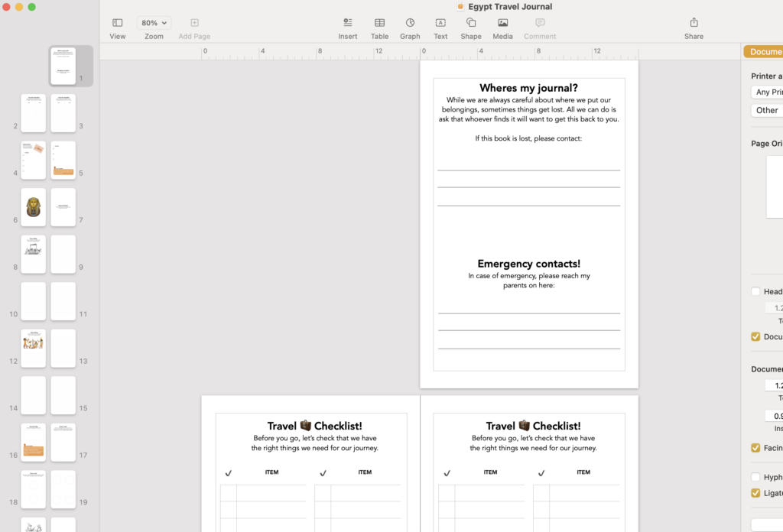Open the paper size dropdown showing Other
The width and height of the screenshot is (783, 532).
tap(767, 110)
